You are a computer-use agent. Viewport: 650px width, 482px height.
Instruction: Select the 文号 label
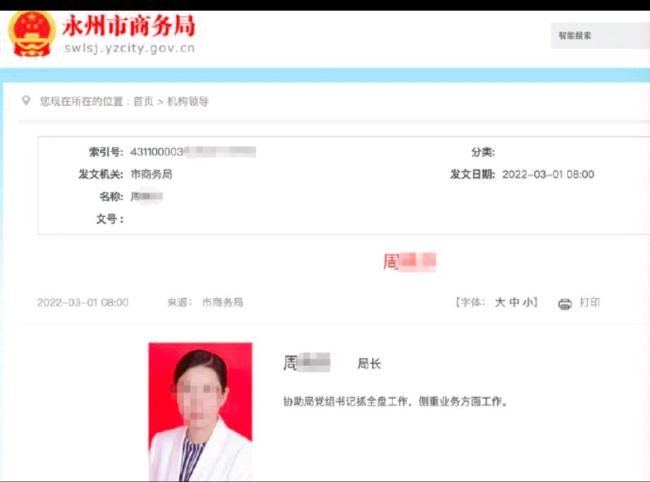pyautogui.click(x=110, y=219)
